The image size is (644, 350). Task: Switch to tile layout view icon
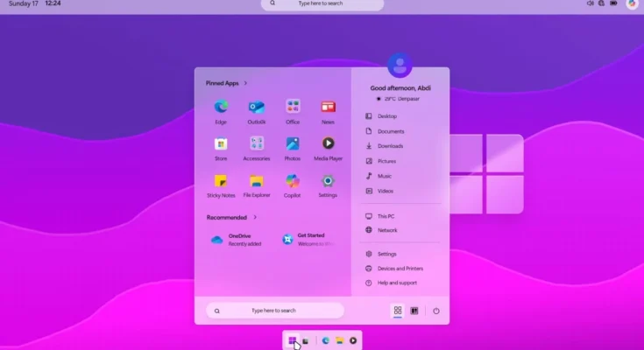(414, 311)
